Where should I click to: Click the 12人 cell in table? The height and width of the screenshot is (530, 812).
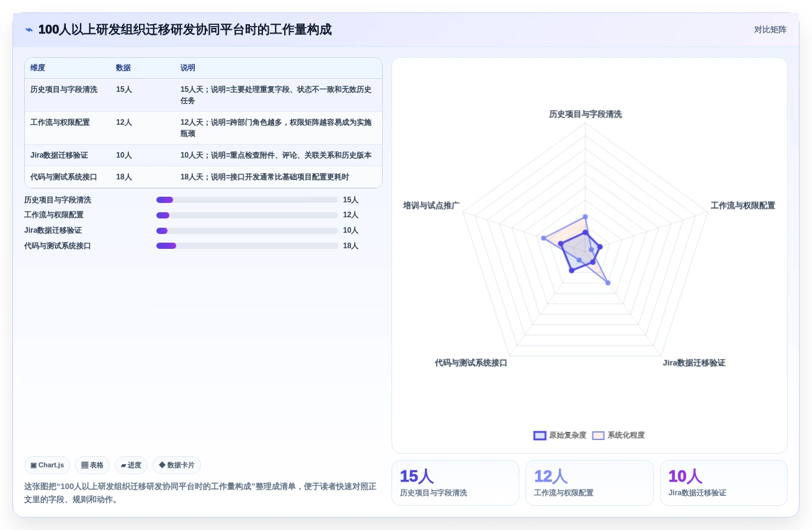(124, 122)
